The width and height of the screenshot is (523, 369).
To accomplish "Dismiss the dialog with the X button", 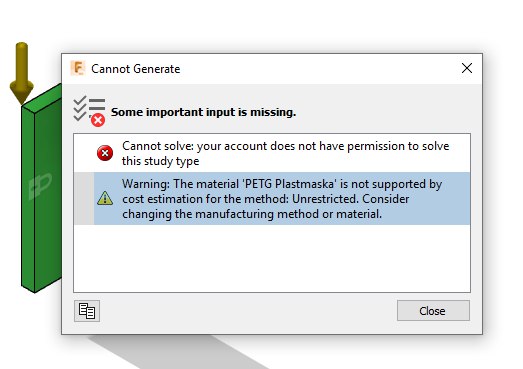I will (x=467, y=68).
